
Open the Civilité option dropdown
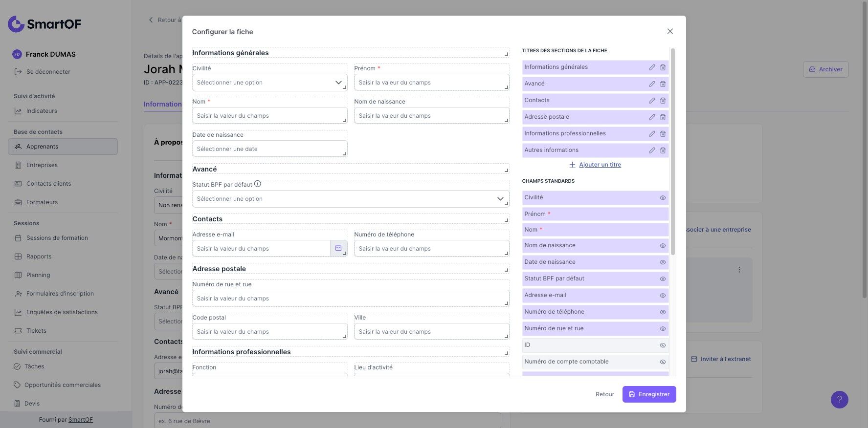pyautogui.click(x=269, y=83)
